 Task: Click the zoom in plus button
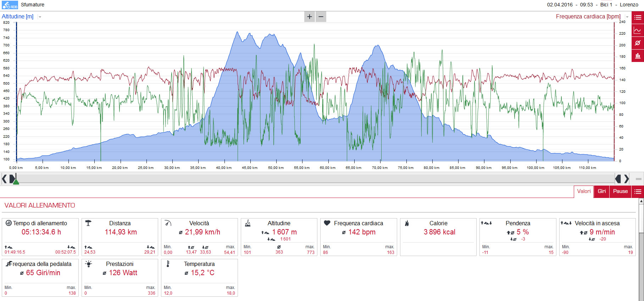tap(310, 17)
